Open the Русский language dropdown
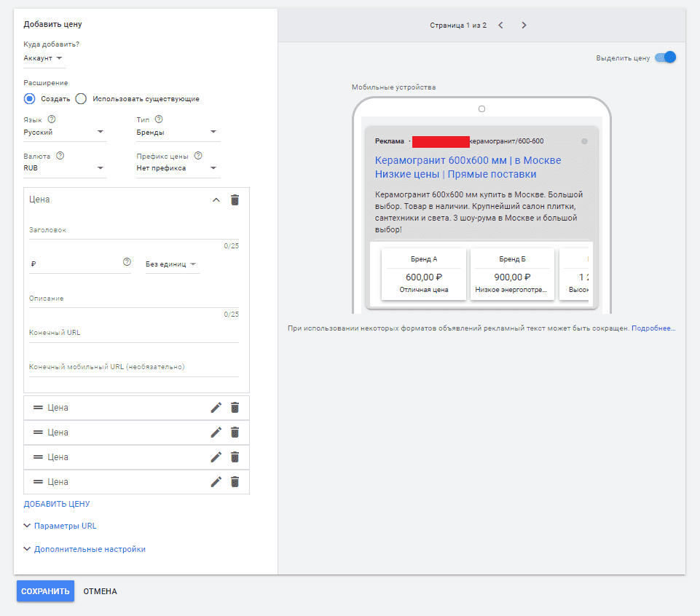Screen dimensions: 700x616 pos(65,132)
